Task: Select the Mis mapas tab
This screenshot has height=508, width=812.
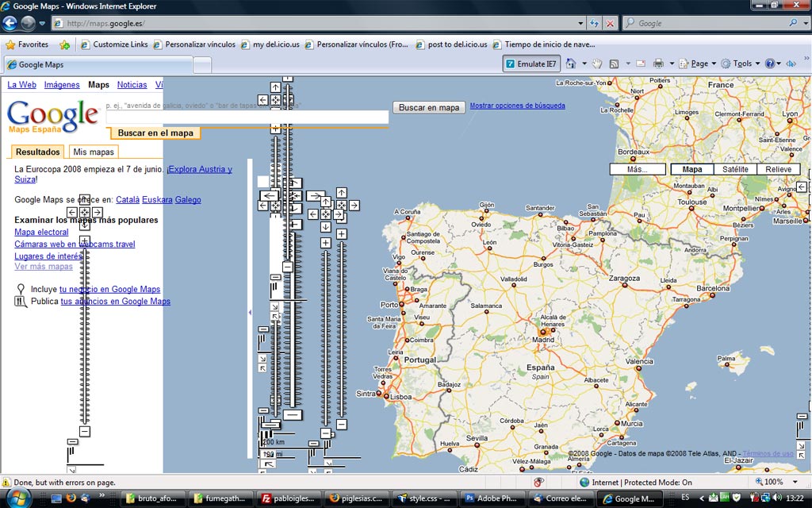Action: coord(94,152)
